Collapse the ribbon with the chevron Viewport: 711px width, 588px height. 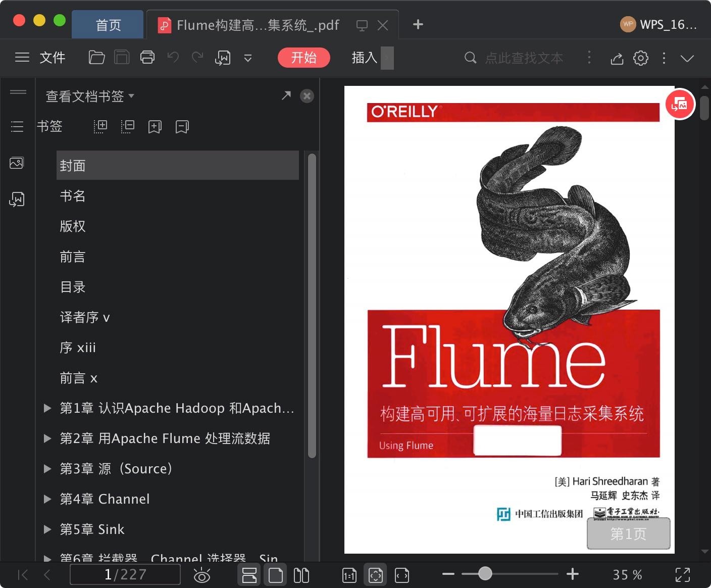coord(687,58)
